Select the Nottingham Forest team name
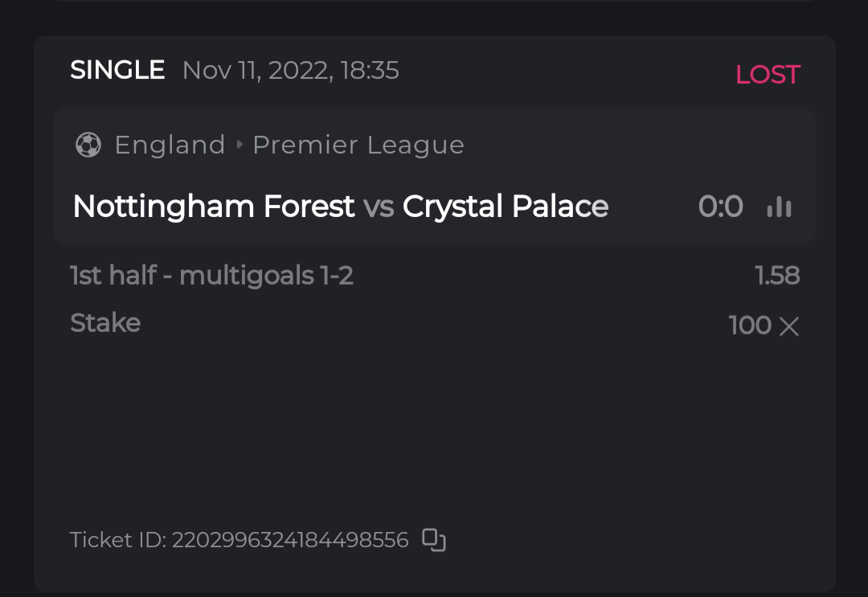Viewport: 868px width, 597px height. pyautogui.click(x=214, y=206)
